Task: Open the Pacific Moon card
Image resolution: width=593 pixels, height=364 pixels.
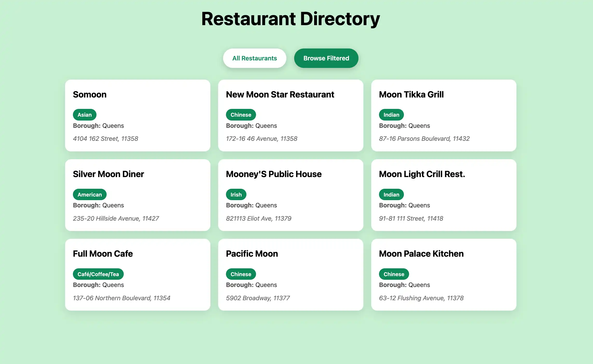Action: click(x=291, y=275)
